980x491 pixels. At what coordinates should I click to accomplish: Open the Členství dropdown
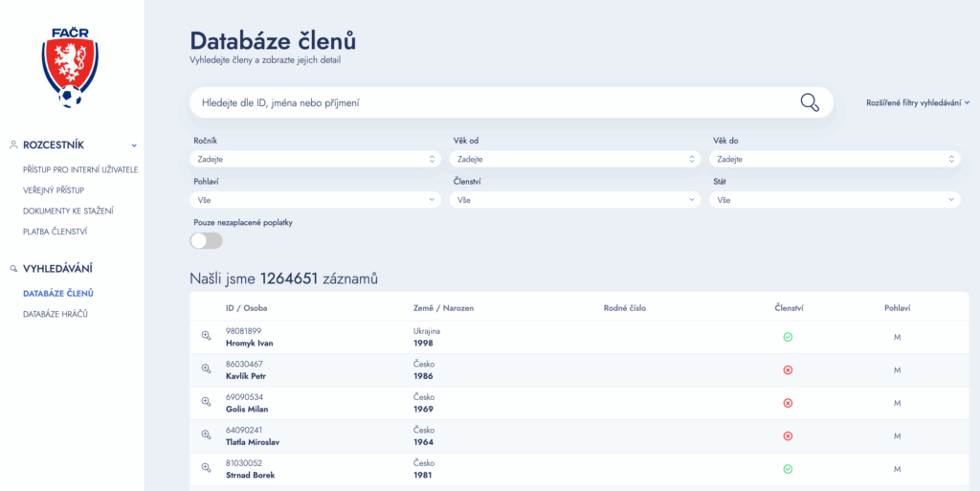(x=575, y=200)
